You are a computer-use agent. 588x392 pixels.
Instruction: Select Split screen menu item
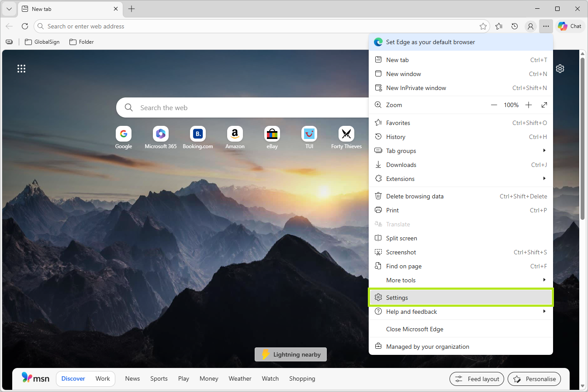point(461,238)
